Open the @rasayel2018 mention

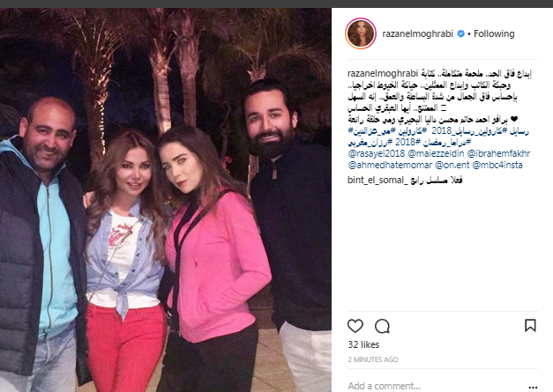coord(376,154)
